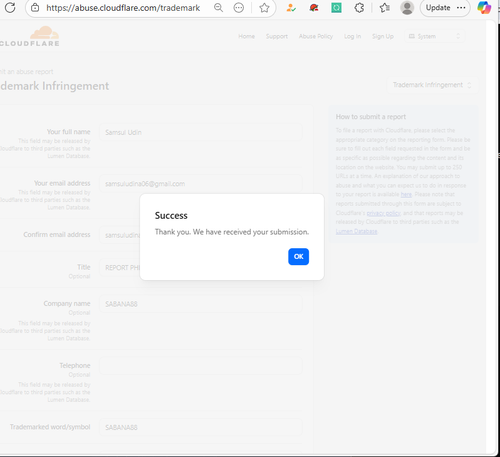This screenshot has height=457, width=500.
Task: Click the Cloudflare logo
Action: [30, 36]
